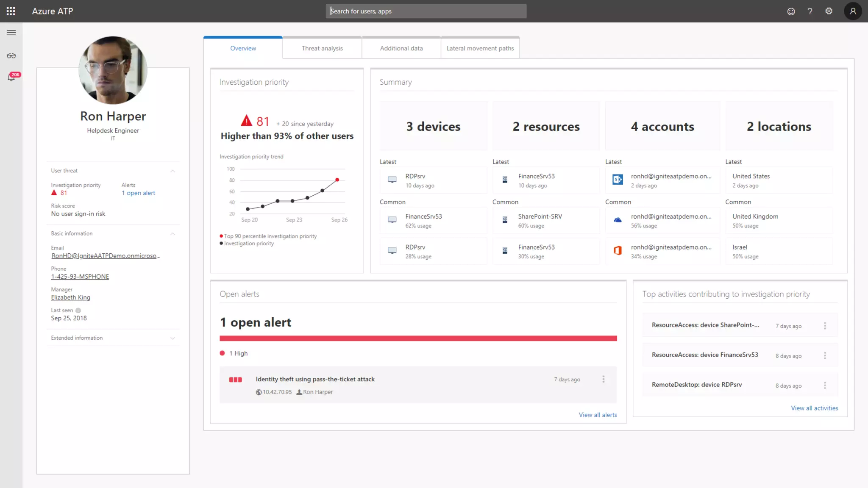Viewport: 868px width, 488px height.
Task: Open manager Elizabeth King link
Action: click(71, 297)
